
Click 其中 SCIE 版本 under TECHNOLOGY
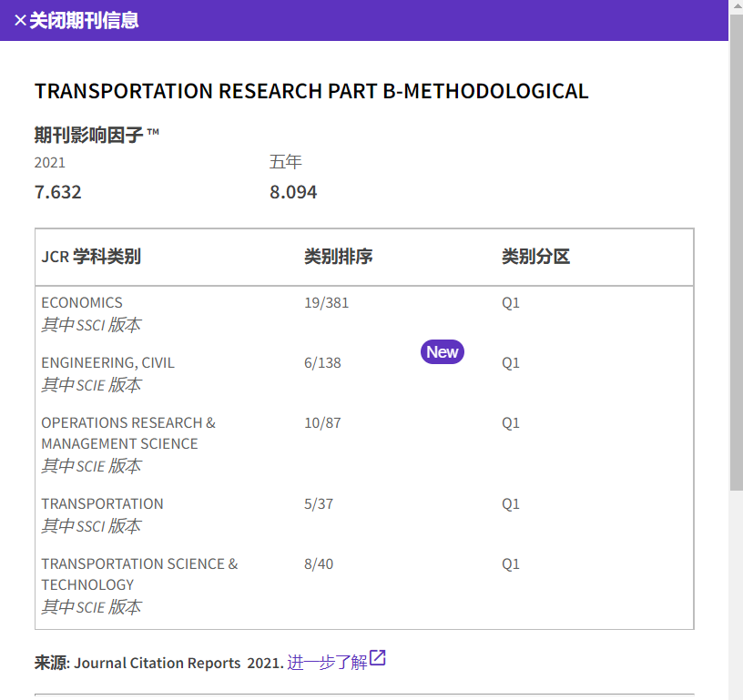pyautogui.click(x=91, y=607)
